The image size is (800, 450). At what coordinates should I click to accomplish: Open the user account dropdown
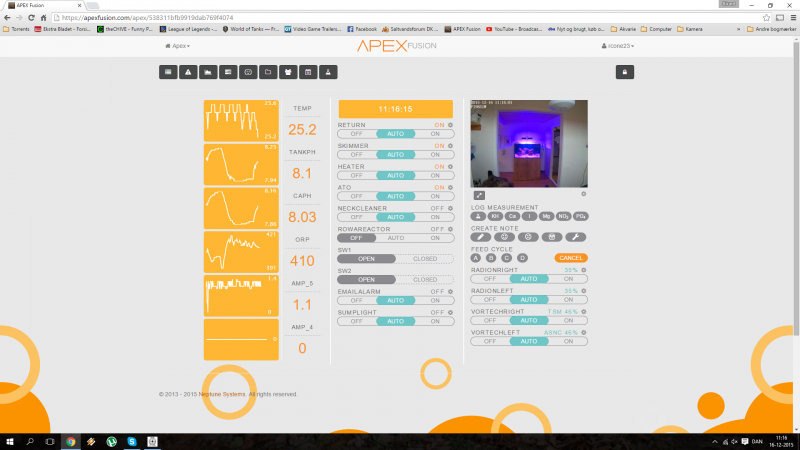(x=617, y=46)
